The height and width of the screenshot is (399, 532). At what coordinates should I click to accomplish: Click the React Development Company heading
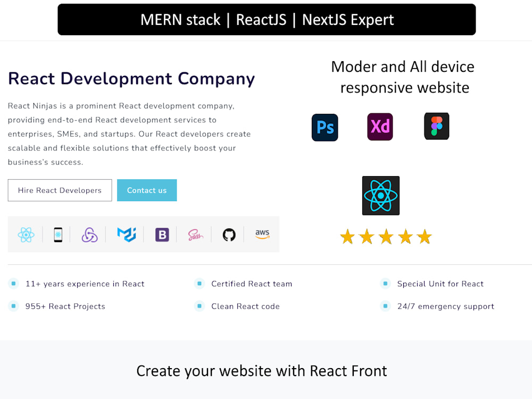tap(131, 79)
